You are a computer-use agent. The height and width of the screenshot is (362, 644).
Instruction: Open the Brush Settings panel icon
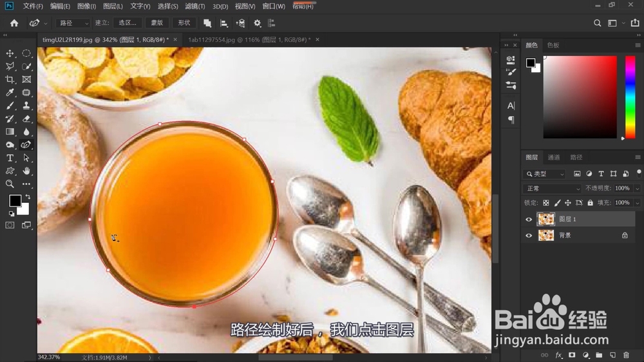coord(511,72)
